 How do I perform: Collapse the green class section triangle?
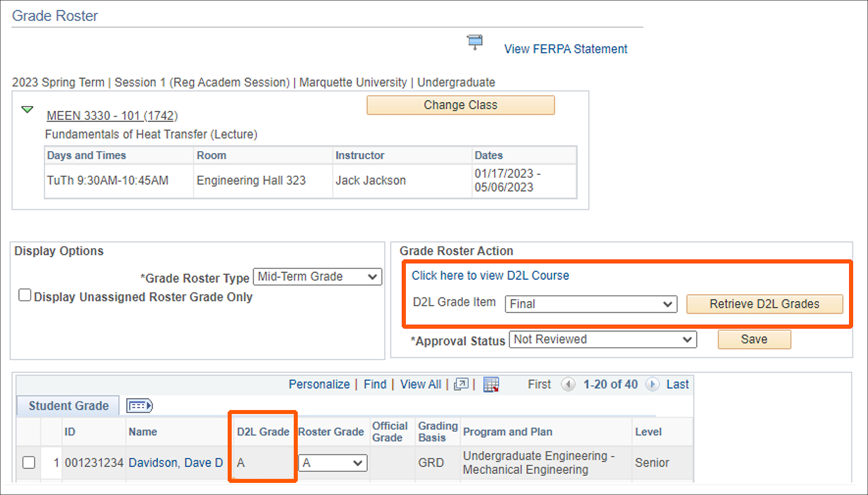coord(27,110)
